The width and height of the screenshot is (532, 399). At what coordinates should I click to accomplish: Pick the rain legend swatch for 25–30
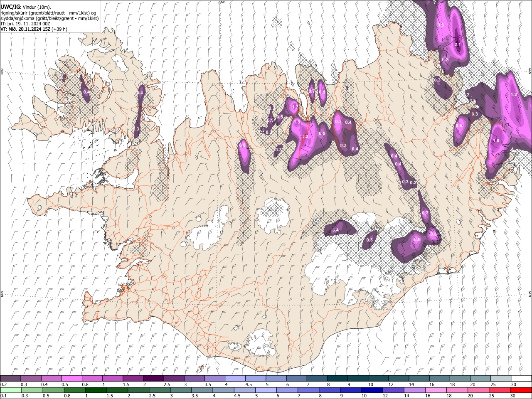500,390
